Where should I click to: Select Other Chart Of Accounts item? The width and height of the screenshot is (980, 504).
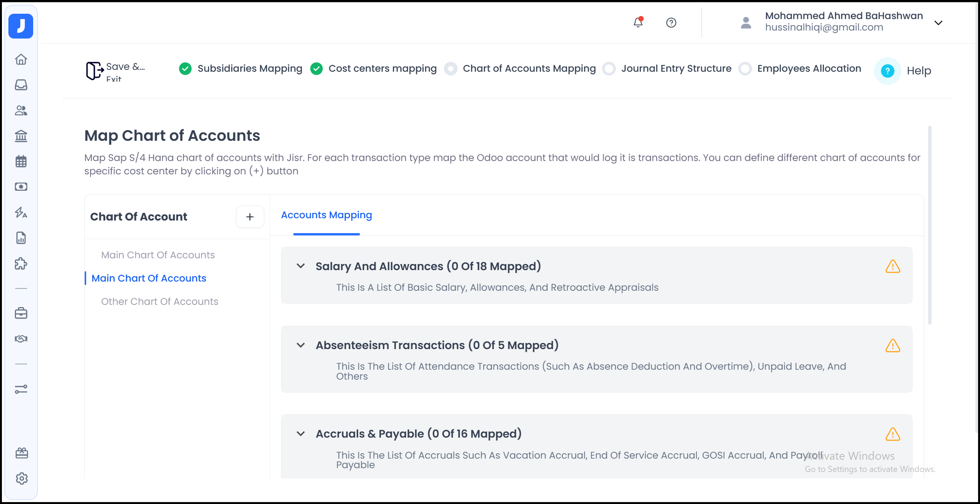point(159,301)
